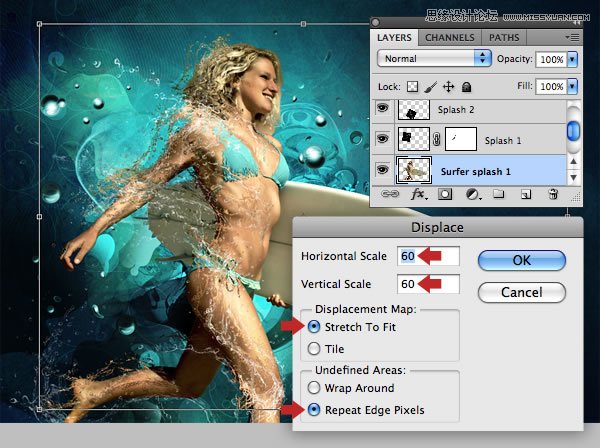This screenshot has height=448, width=600.
Task: Select Stretch To Fit radio option
Action: pos(314,327)
